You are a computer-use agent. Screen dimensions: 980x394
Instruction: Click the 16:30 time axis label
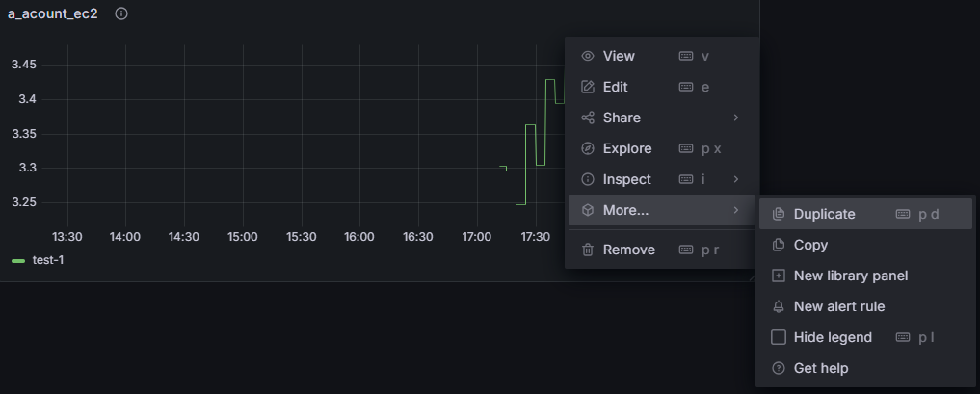[418, 237]
